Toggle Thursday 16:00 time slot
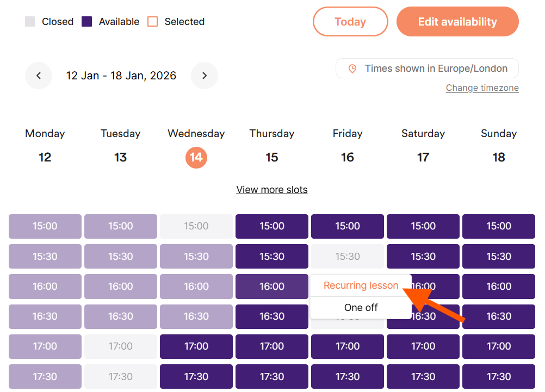The image size is (545, 392). [x=272, y=287]
